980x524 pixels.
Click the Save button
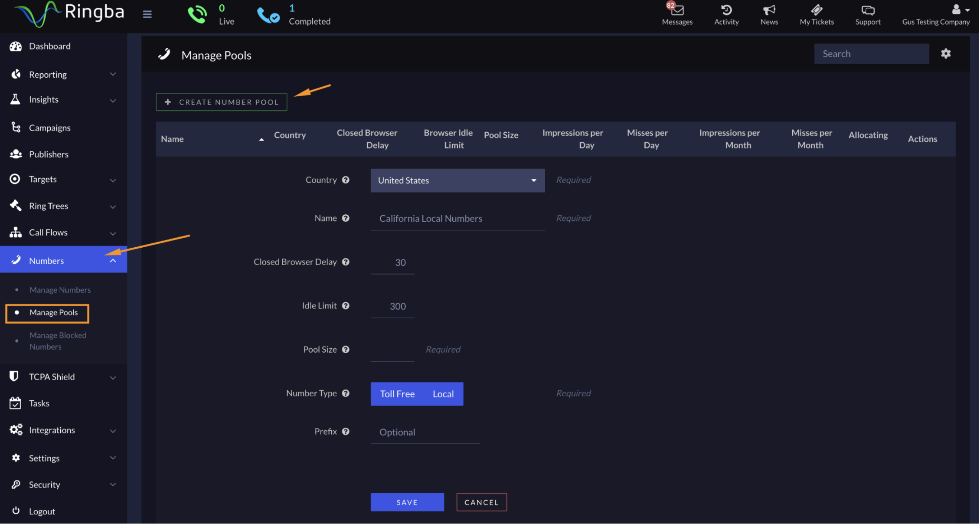[407, 502]
